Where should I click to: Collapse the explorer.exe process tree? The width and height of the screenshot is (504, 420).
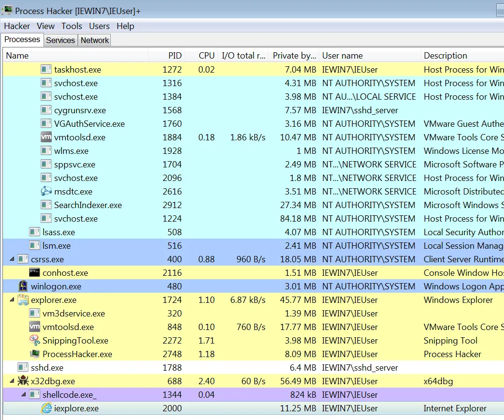(x=12, y=300)
